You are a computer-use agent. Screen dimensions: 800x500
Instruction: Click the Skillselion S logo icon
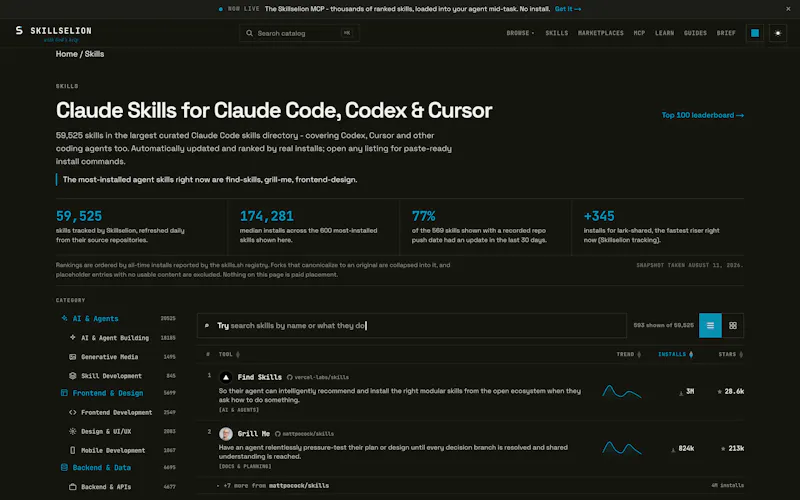point(19,31)
